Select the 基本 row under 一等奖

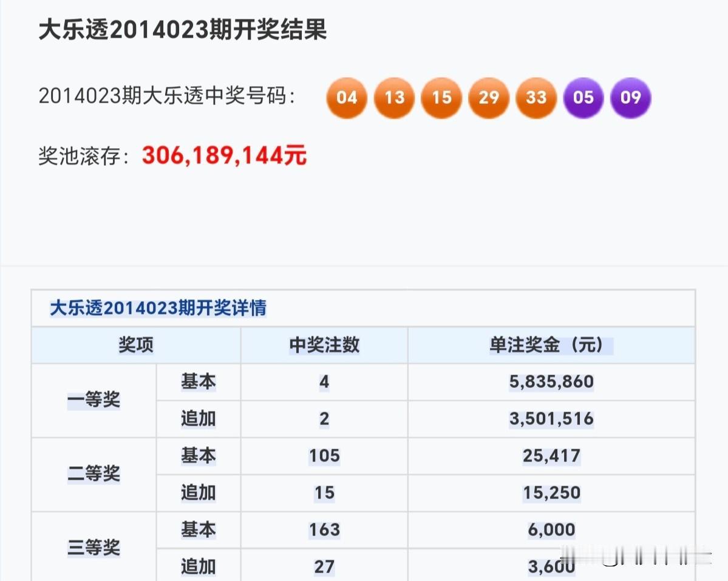pyautogui.click(x=197, y=382)
